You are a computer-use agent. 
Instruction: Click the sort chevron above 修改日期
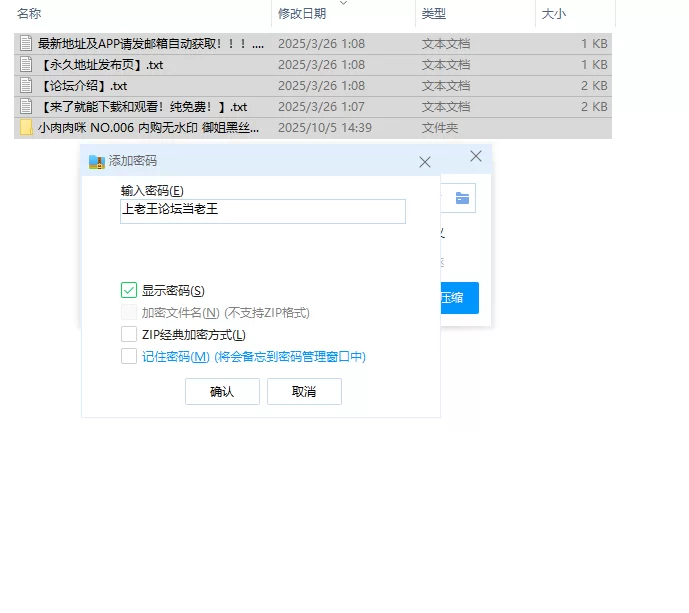pyautogui.click(x=344, y=3)
